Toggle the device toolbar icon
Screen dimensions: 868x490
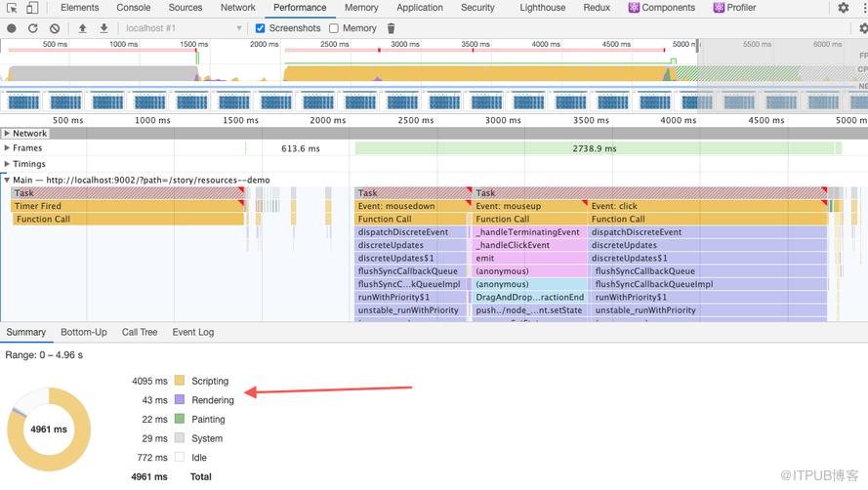tap(32, 8)
